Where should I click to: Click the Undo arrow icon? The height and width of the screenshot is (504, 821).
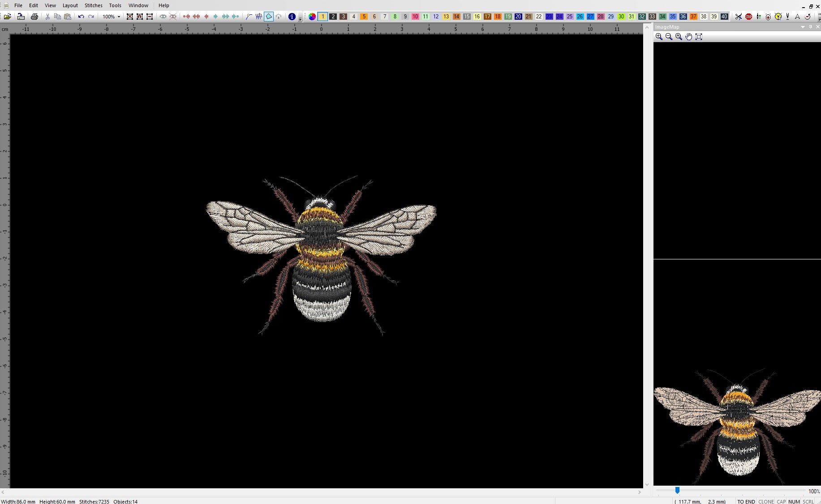click(x=81, y=17)
